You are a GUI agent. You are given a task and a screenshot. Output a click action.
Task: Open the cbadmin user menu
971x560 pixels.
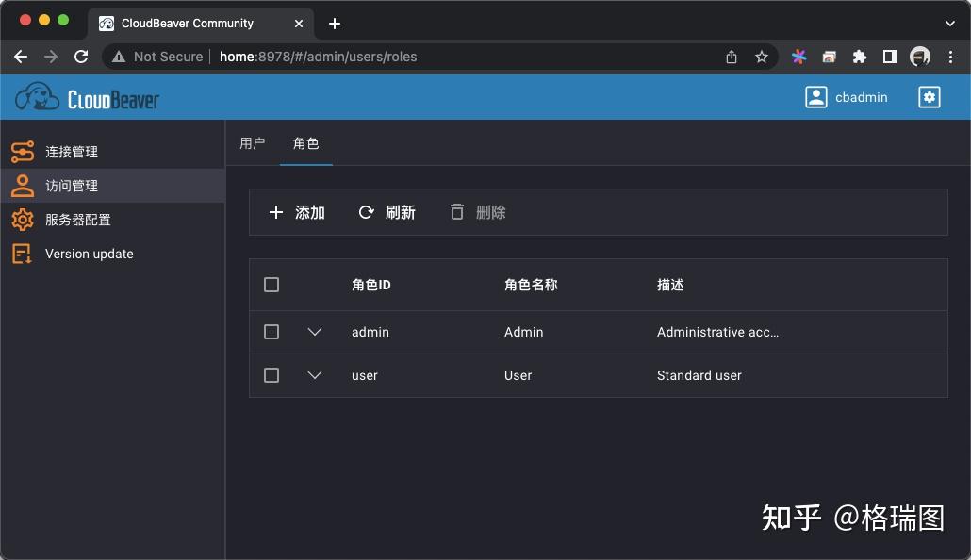tap(848, 96)
